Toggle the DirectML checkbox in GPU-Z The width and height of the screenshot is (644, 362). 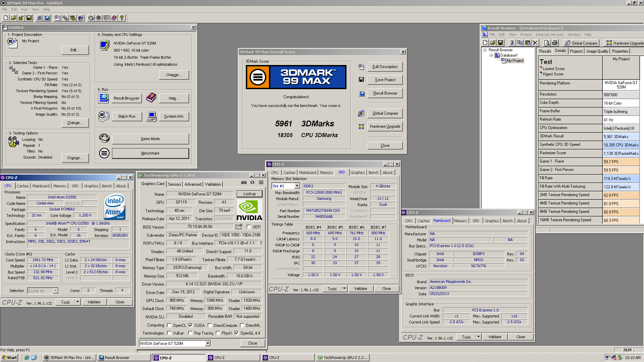coord(242,325)
